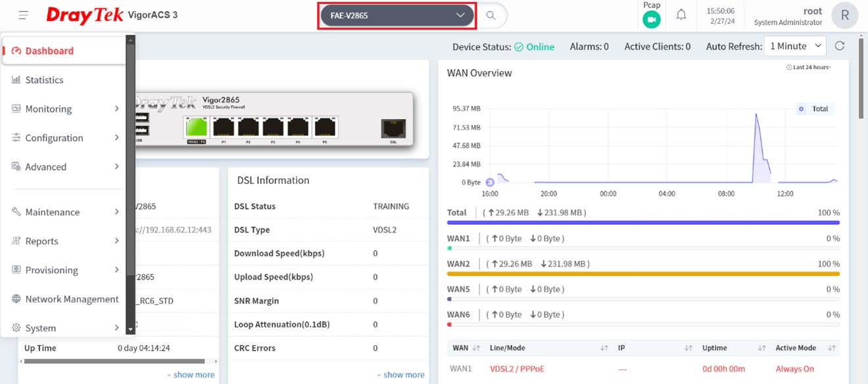
Task: Click the Network Management globe icon
Action: [16, 299]
